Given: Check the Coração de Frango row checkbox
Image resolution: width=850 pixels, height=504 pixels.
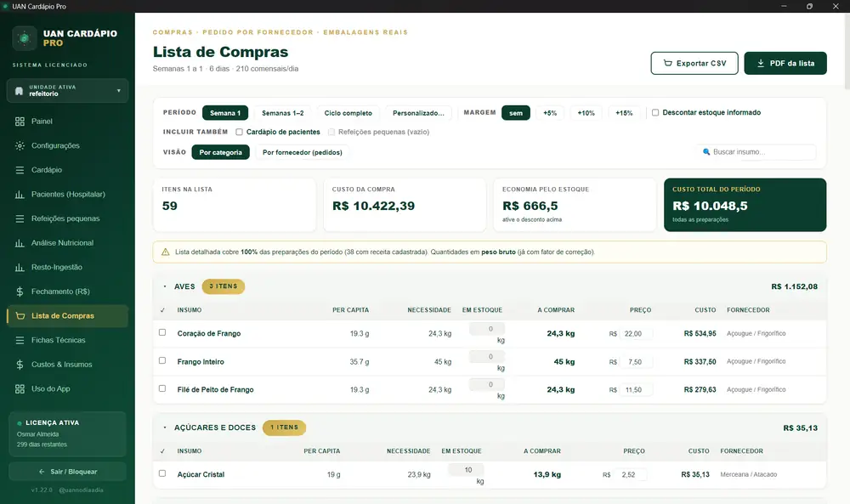Looking at the screenshot, I should pos(162,332).
